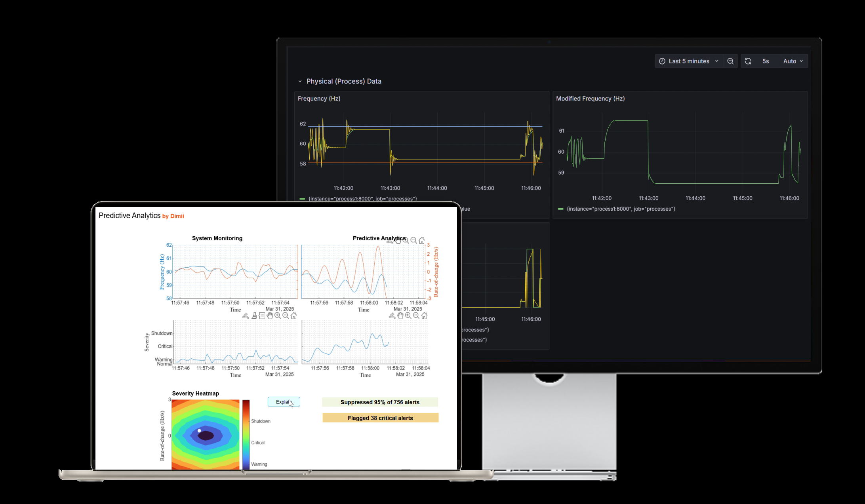Screen dimensions: 865x504
Task: Click zoom in on left severity plot toolbar
Action: (278, 316)
